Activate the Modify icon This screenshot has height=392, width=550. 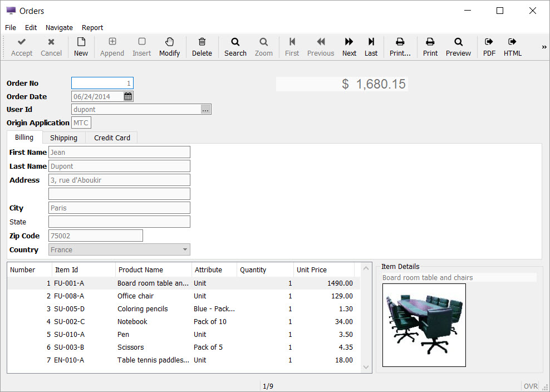[169, 47]
